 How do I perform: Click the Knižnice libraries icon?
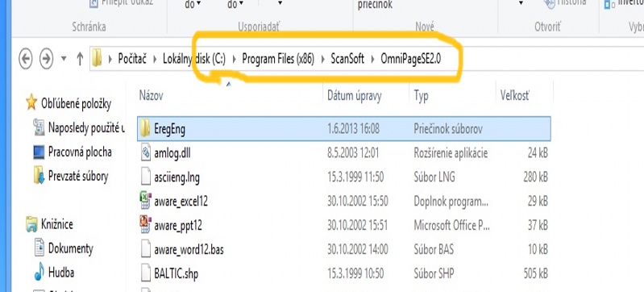[31, 224]
